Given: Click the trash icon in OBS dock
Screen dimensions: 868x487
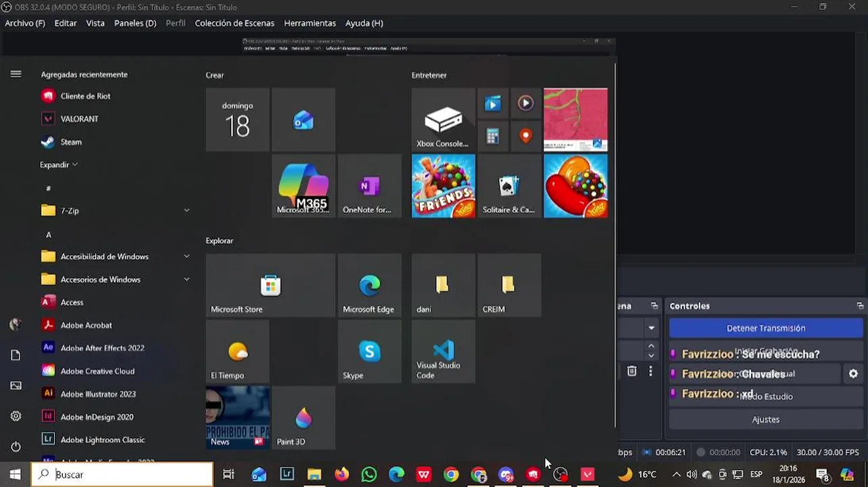Looking at the screenshot, I should (631, 371).
